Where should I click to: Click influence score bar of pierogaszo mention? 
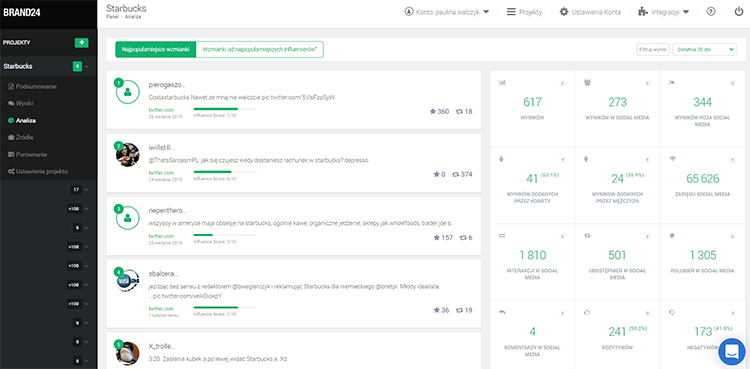pos(225,109)
